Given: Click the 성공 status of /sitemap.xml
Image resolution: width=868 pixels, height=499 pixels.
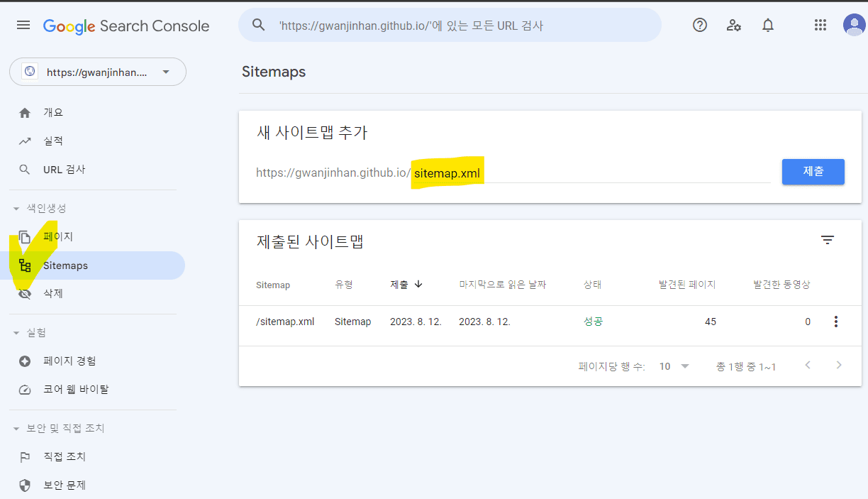Looking at the screenshot, I should [x=593, y=322].
